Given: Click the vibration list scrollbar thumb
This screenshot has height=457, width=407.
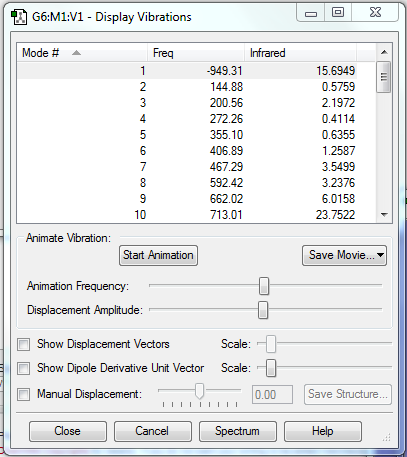Looking at the screenshot, I should click(x=384, y=77).
